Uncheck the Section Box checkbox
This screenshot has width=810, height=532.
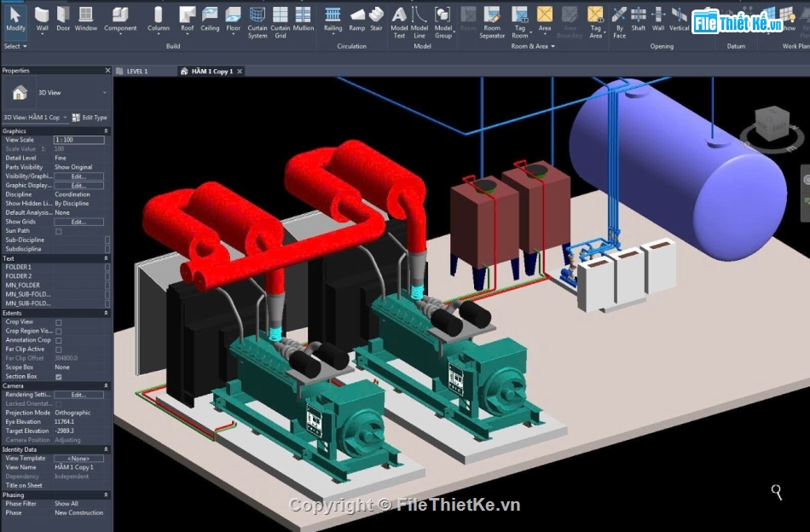(x=58, y=376)
